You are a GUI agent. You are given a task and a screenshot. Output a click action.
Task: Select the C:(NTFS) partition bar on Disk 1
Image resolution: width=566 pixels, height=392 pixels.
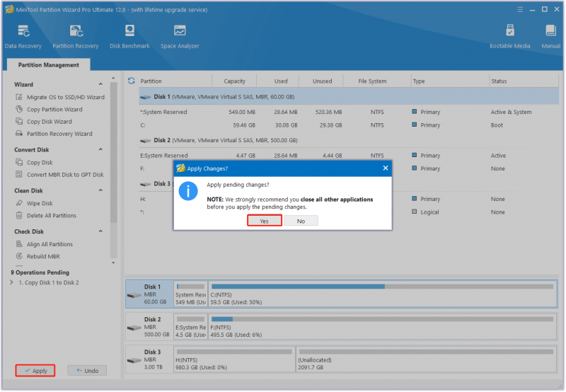pyautogui.click(x=382, y=294)
